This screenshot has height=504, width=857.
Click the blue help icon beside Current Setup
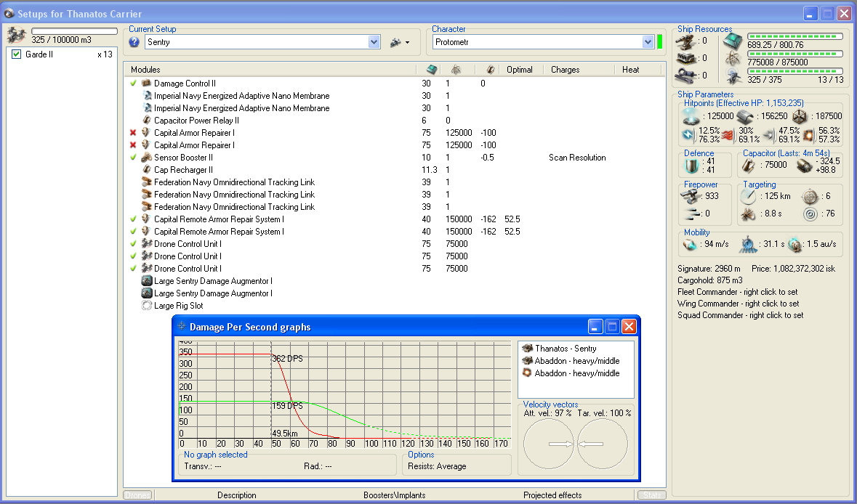(134, 42)
